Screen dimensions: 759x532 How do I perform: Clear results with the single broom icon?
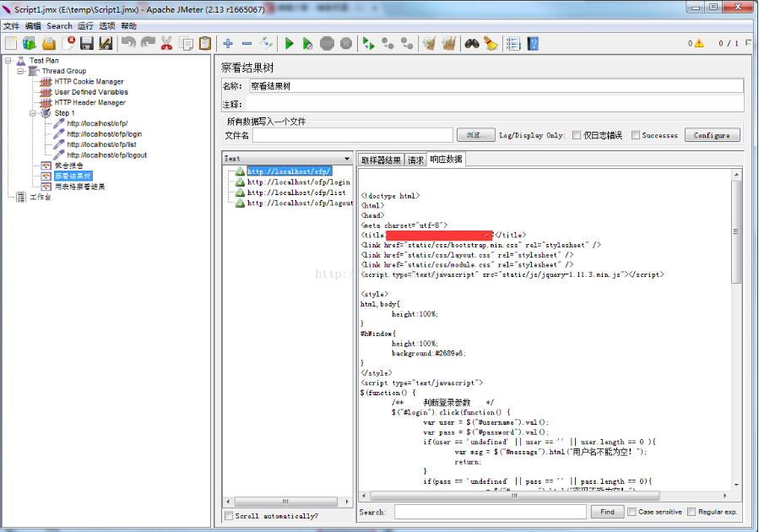430,44
